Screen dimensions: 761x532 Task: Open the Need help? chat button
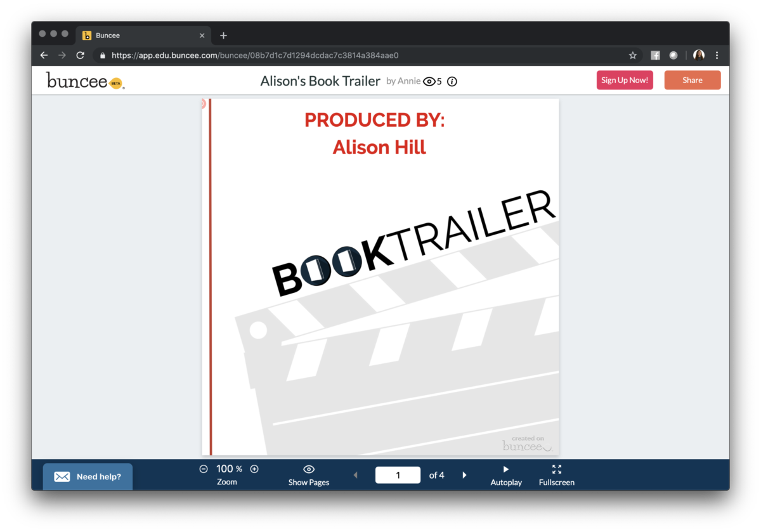[x=88, y=477]
